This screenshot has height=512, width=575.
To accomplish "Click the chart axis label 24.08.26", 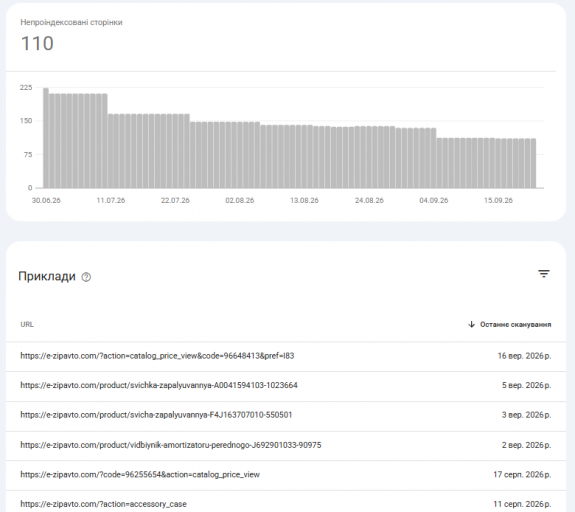I will (x=369, y=201).
